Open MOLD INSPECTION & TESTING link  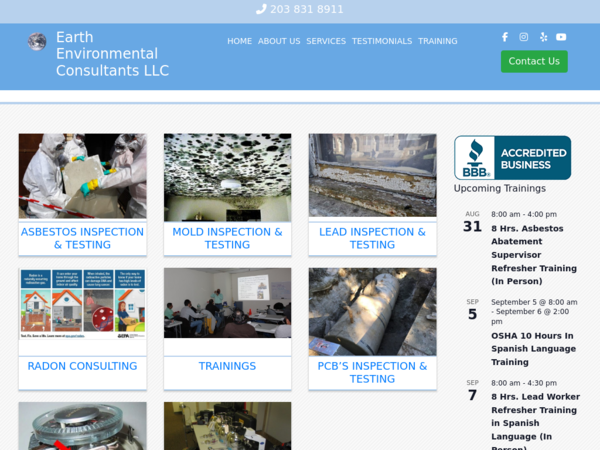[x=228, y=238]
